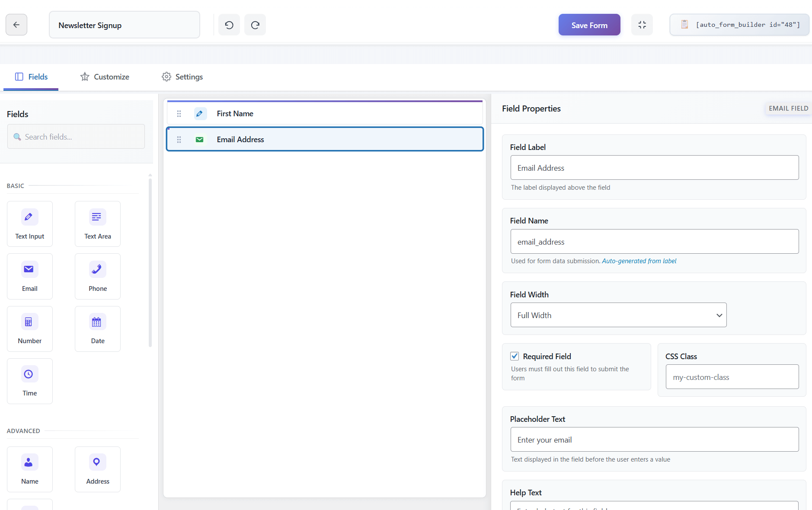Uncheck the Required Field checkbox
This screenshot has width=812, height=510.
(515, 356)
